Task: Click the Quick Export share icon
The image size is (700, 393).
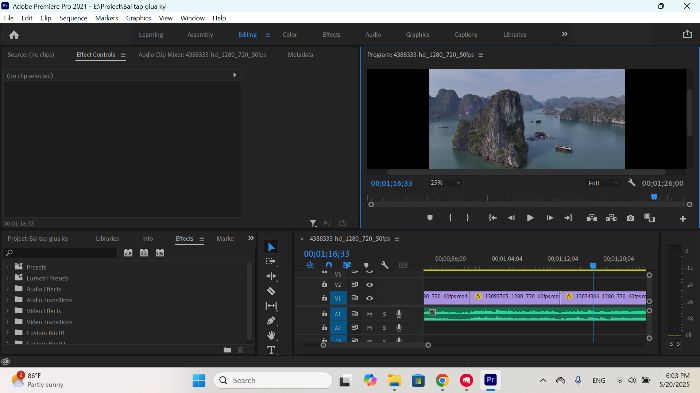Action: (x=687, y=34)
